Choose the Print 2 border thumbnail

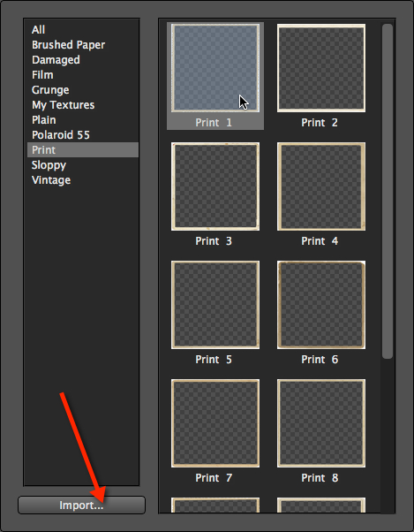pos(321,68)
